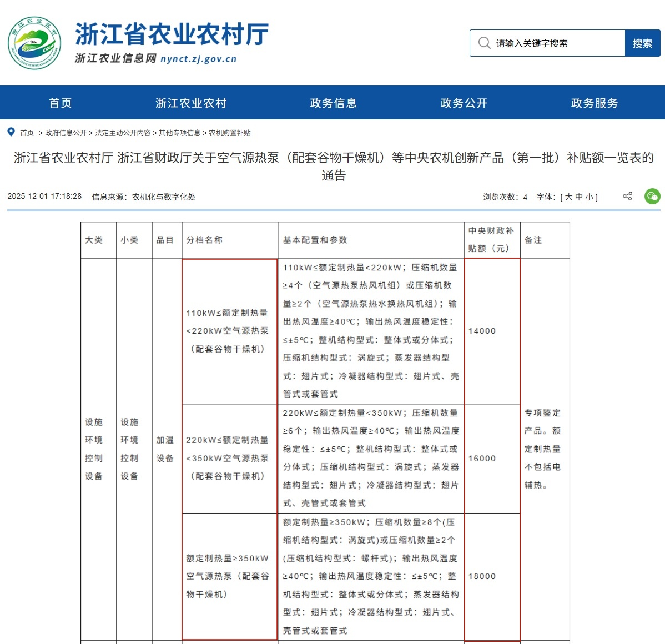The image size is (665, 644).
Task: Navigate to 法定主动公开内容 in the breadcrumb
Action: [123, 133]
